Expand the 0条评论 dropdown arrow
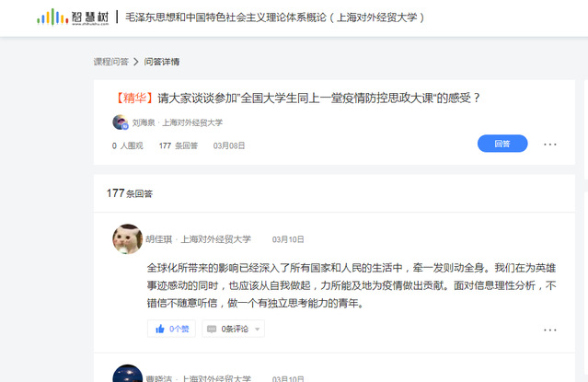Image resolution: width=588 pixels, height=382 pixels. tap(258, 330)
